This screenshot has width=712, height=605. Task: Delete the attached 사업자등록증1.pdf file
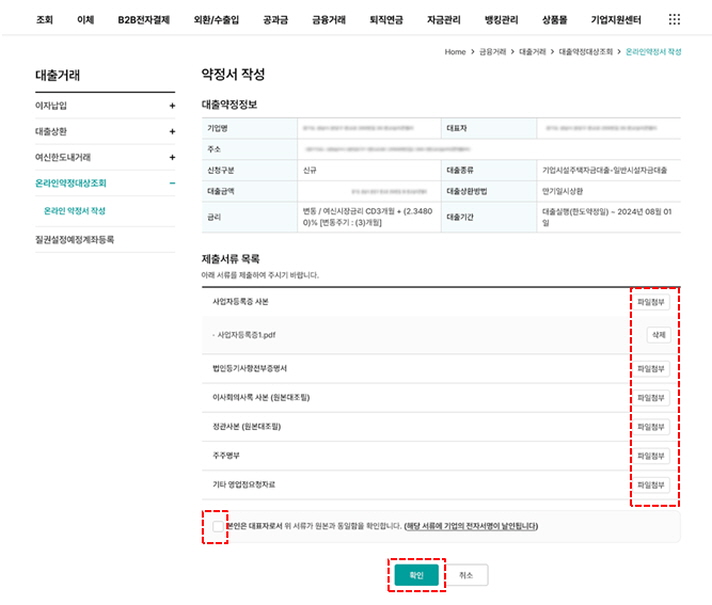657,335
